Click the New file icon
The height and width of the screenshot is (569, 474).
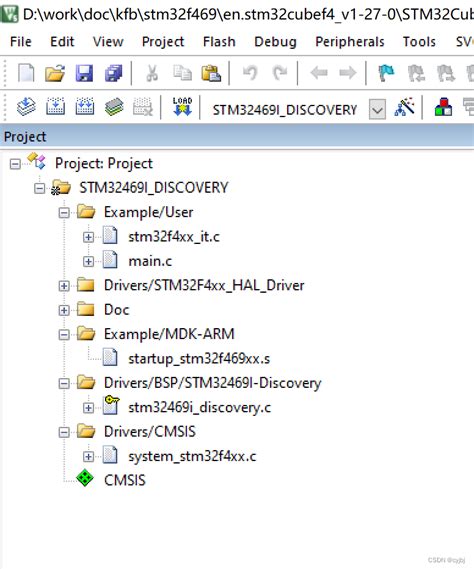(x=26, y=73)
